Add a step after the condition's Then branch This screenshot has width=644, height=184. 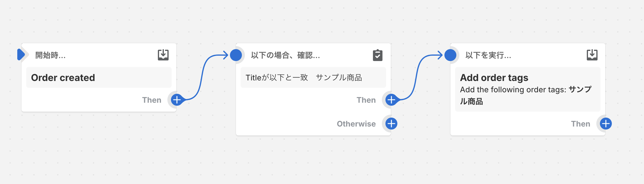pos(391,100)
